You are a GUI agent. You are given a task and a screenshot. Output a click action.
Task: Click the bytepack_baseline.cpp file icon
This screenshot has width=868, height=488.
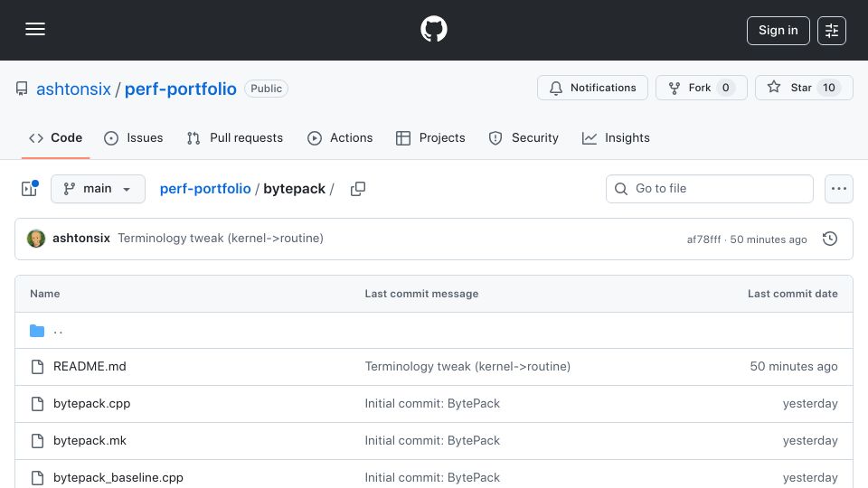pos(38,478)
